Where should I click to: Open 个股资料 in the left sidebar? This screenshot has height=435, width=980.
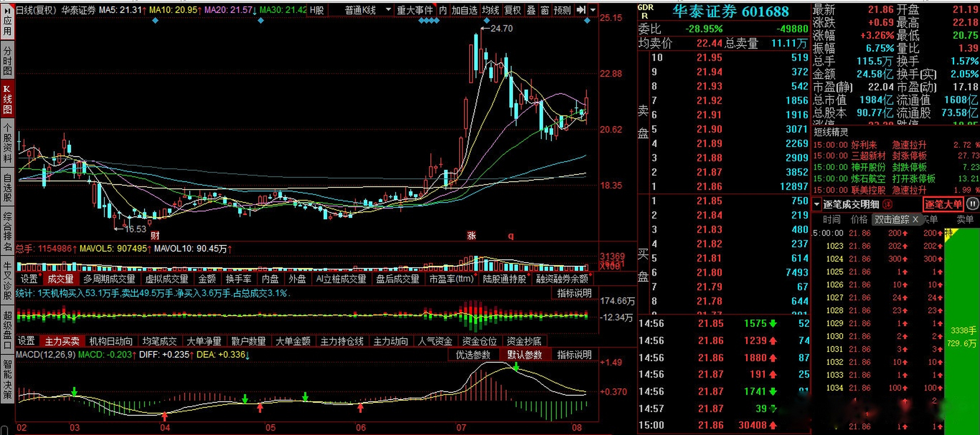(7, 143)
